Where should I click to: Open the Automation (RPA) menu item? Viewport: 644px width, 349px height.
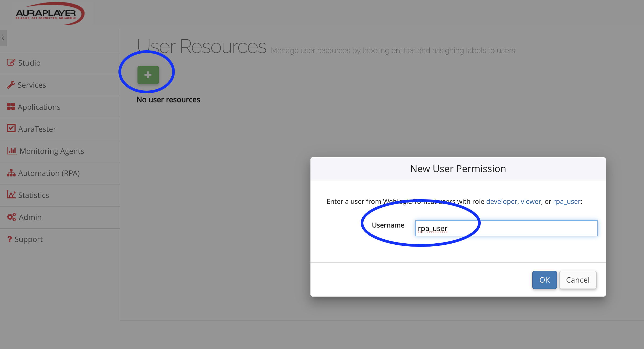[60, 173]
